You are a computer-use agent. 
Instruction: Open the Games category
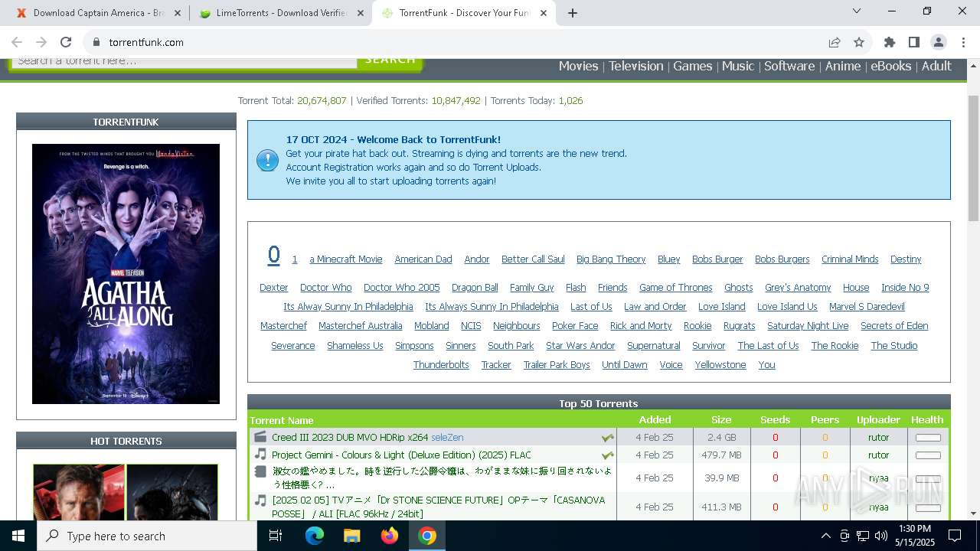[x=693, y=66]
